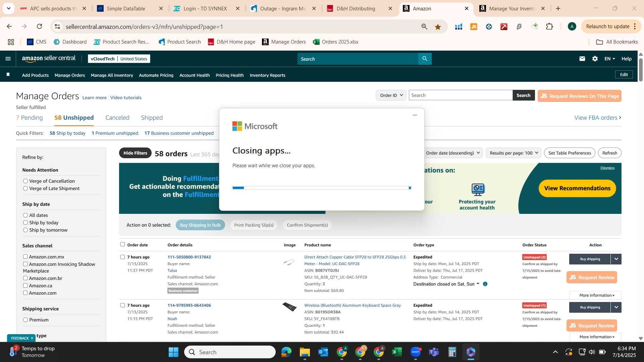Image resolution: width=644 pixels, height=362 pixels.
Task: Check the select-all orders box beside Order date
Action: tap(122, 244)
